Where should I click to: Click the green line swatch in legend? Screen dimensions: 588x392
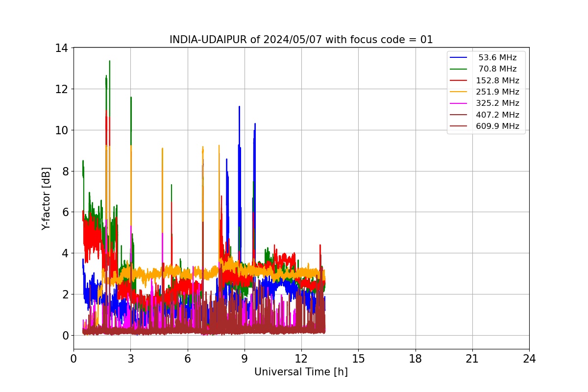[x=459, y=69]
